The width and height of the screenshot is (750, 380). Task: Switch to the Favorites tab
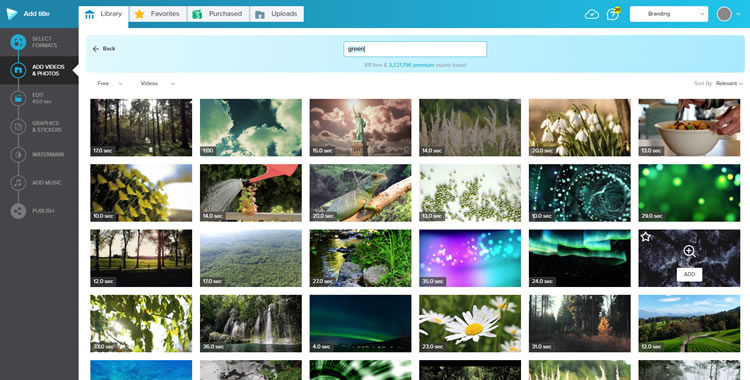point(157,14)
